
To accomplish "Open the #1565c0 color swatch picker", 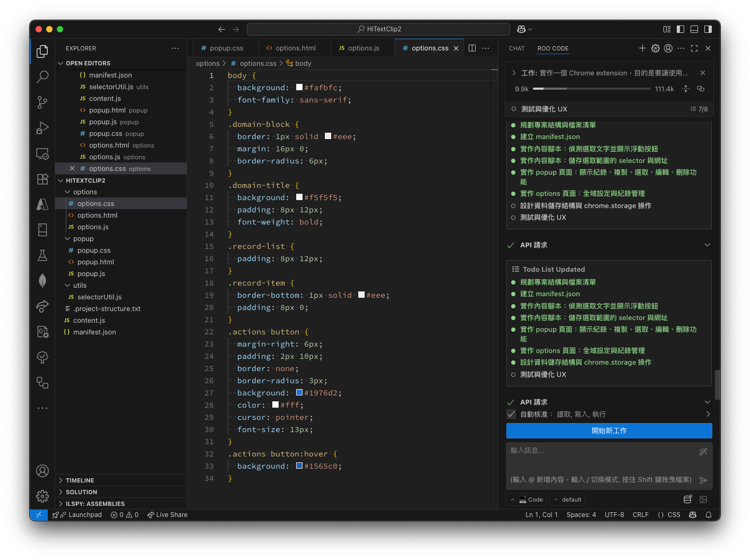I will [x=299, y=466].
